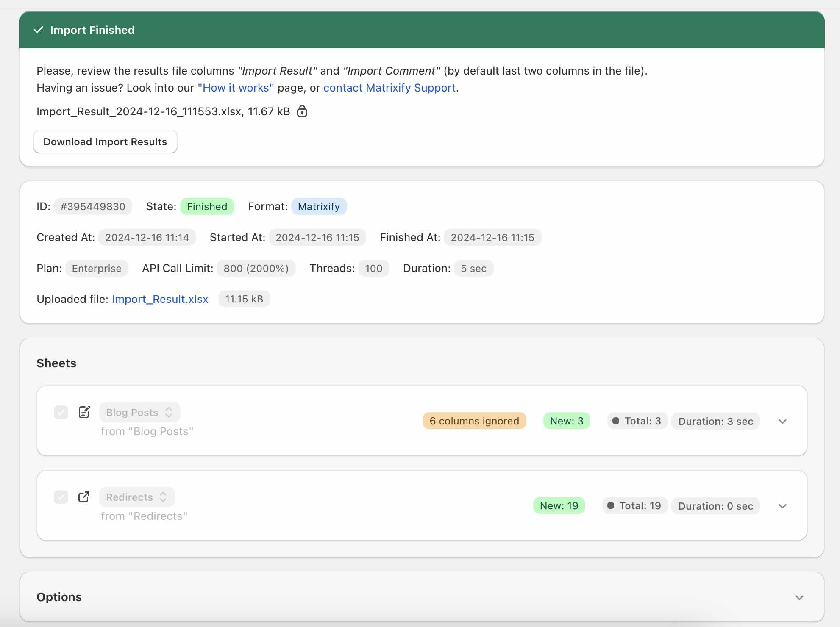Expand the Blog Posts sheet details chevron
The width and height of the screenshot is (840, 627).
tap(782, 421)
